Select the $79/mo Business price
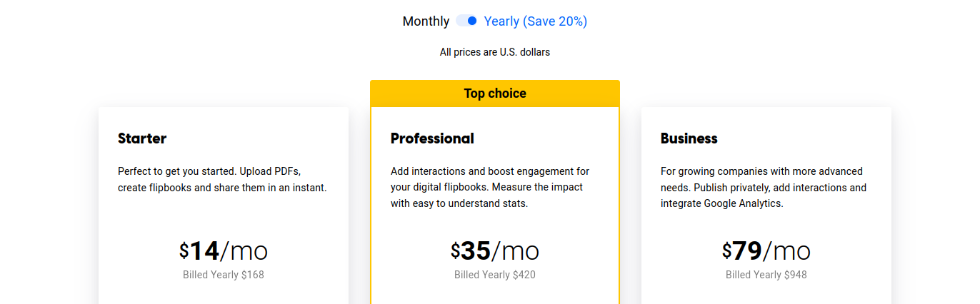Image resolution: width=980 pixels, height=304 pixels. 766,251
